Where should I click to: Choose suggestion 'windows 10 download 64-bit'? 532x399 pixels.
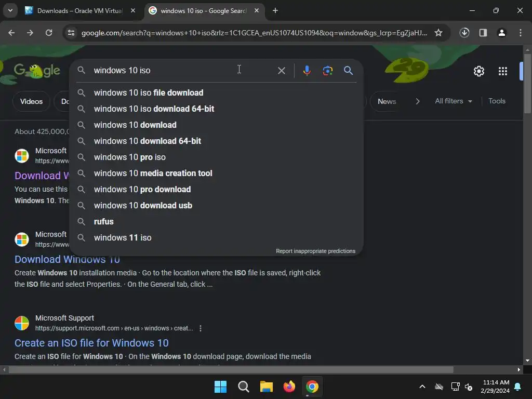click(217, 141)
